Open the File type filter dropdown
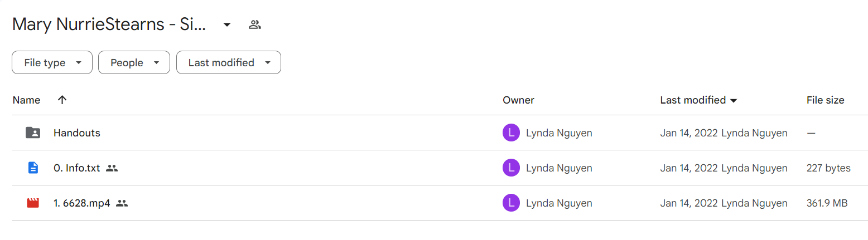The height and width of the screenshot is (240, 868). [x=52, y=63]
